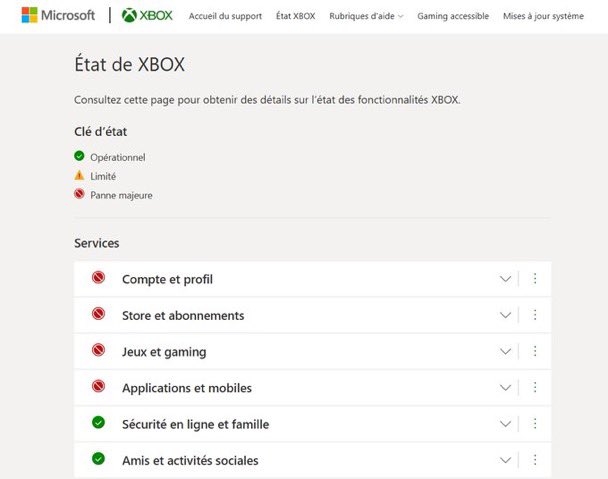Open more options for Store et abonnements
The height and width of the screenshot is (479, 608).
(x=535, y=315)
